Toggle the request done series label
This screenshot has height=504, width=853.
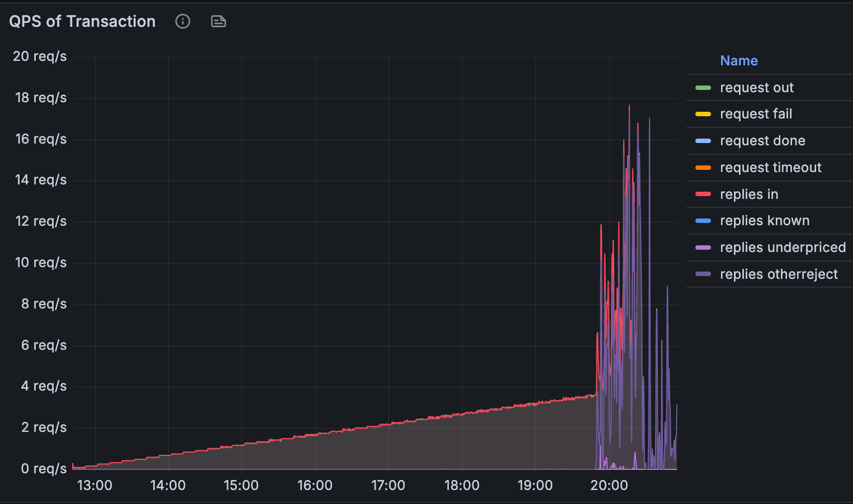762,141
